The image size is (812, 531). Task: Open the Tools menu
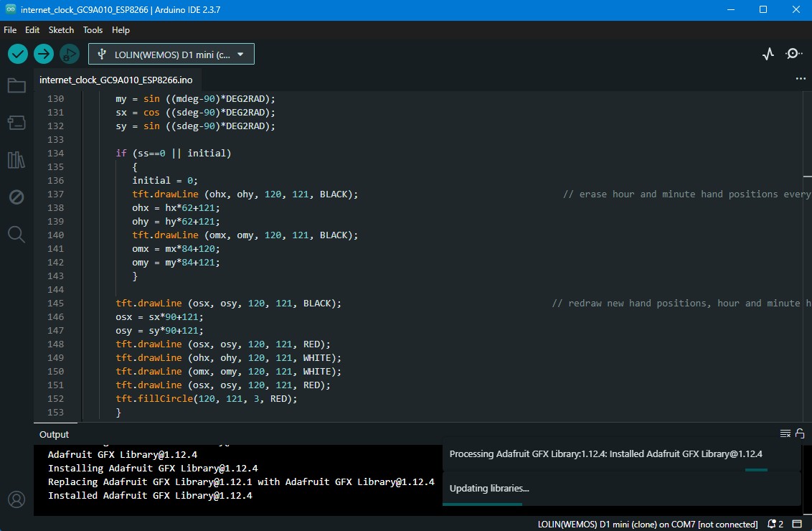click(93, 30)
